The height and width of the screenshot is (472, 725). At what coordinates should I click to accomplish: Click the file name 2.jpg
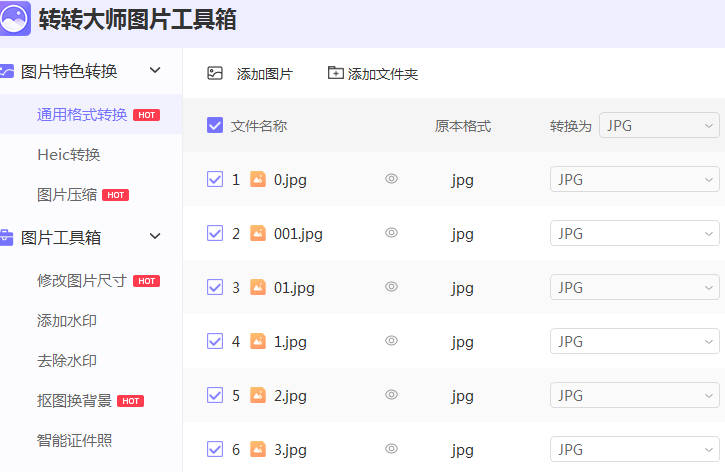pyautogui.click(x=290, y=396)
